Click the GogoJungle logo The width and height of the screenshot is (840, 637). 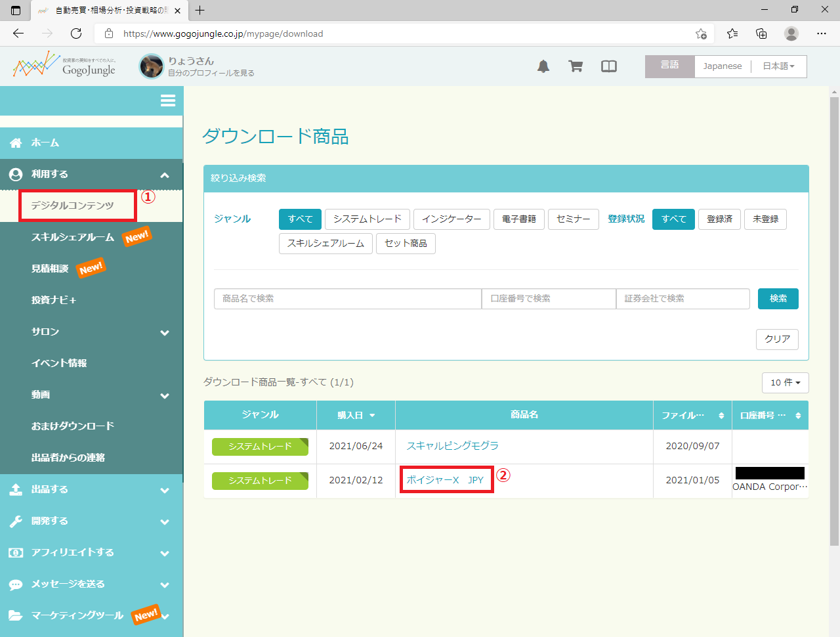pyautogui.click(x=64, y=66)
